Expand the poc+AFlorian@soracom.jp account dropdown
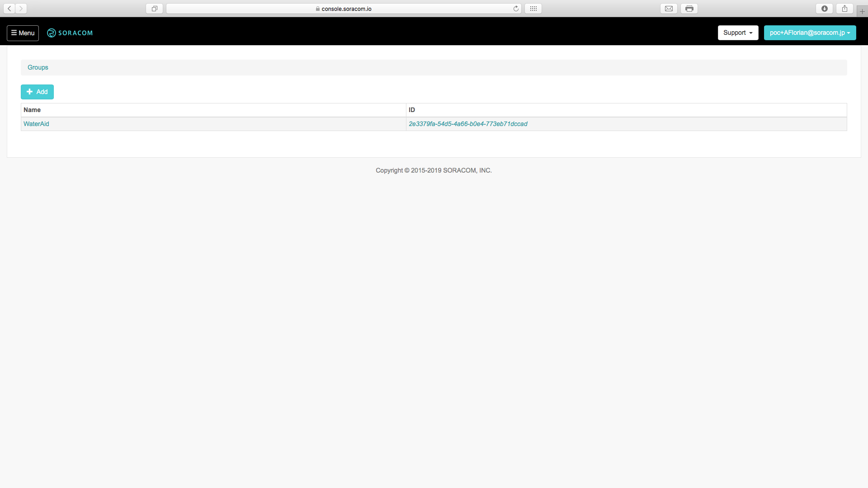 (810, 33)
